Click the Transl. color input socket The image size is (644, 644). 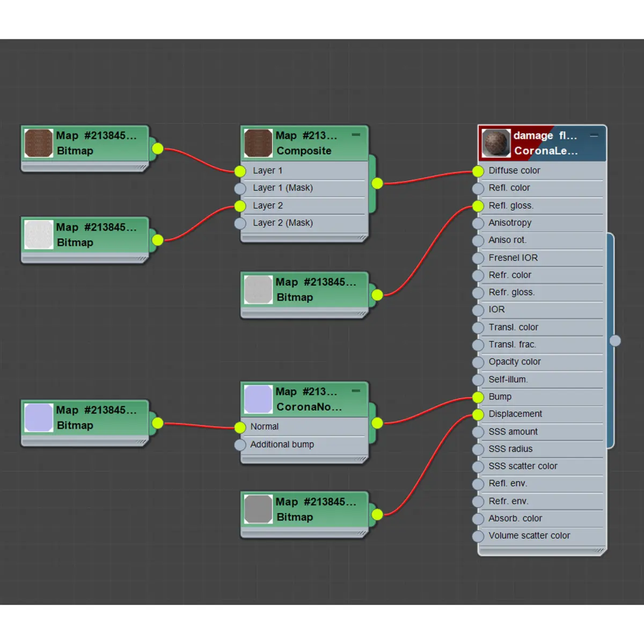tap(478, 328)
